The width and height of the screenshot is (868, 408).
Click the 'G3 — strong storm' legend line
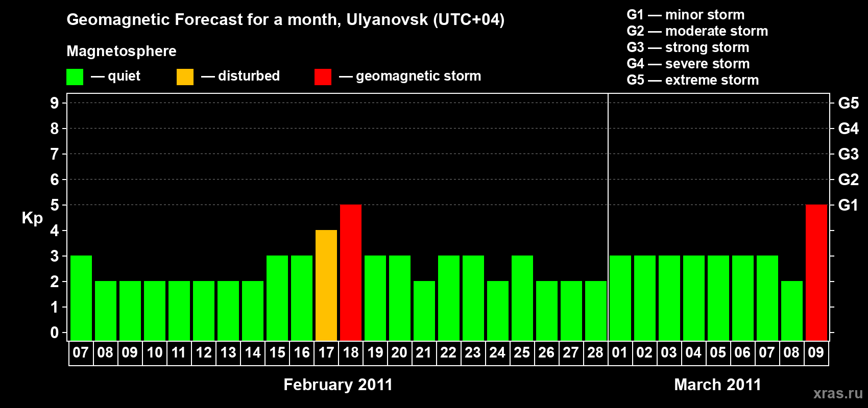(688, 47)
